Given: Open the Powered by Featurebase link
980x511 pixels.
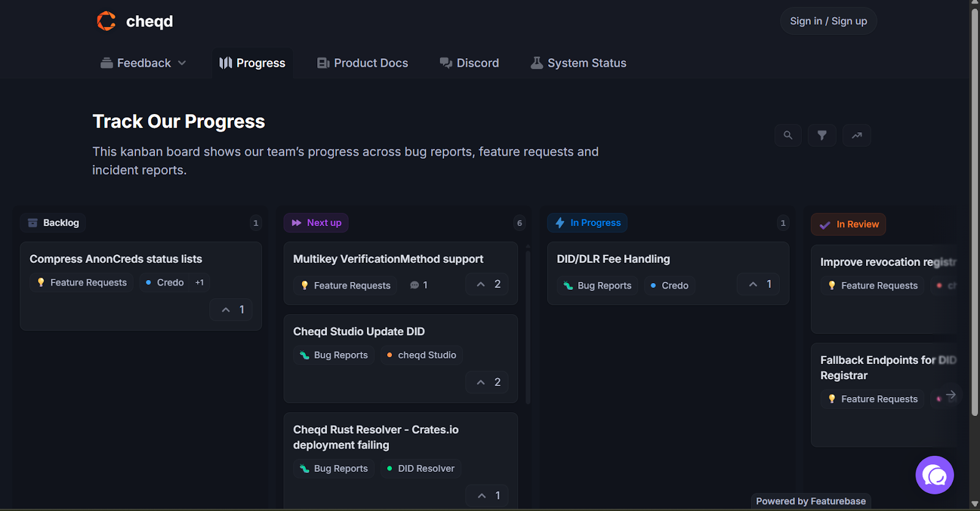Looking at the screenshot, I should click(x=810, y=501).
